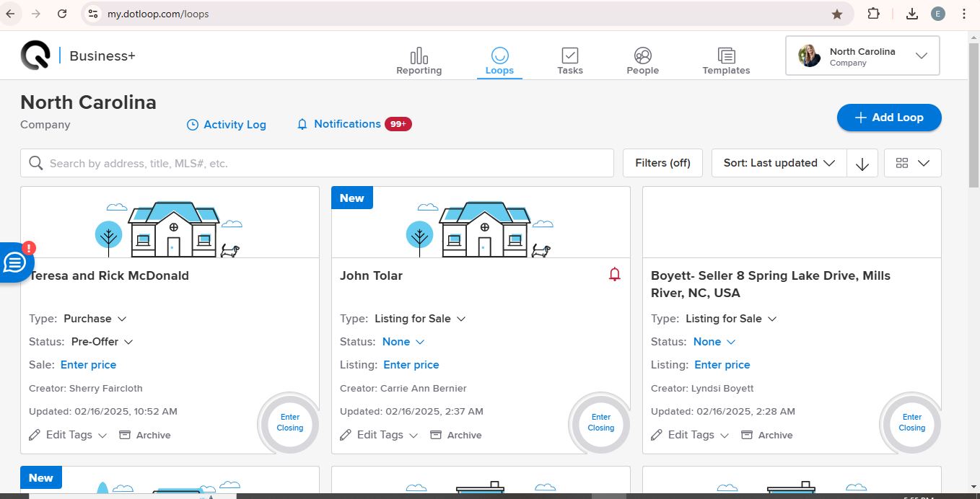980x499 pixels.
Task: Open the Activity Log link
Action: [x=227, y=125]
